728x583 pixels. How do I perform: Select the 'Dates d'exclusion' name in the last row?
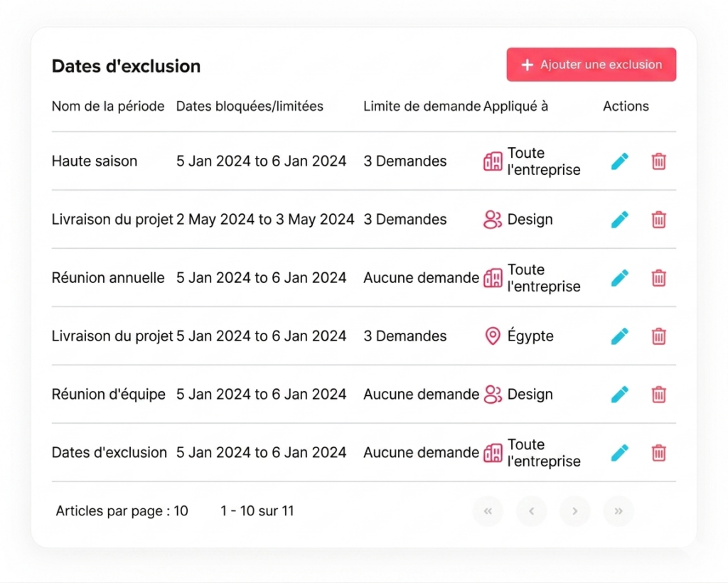click(109, 452)
